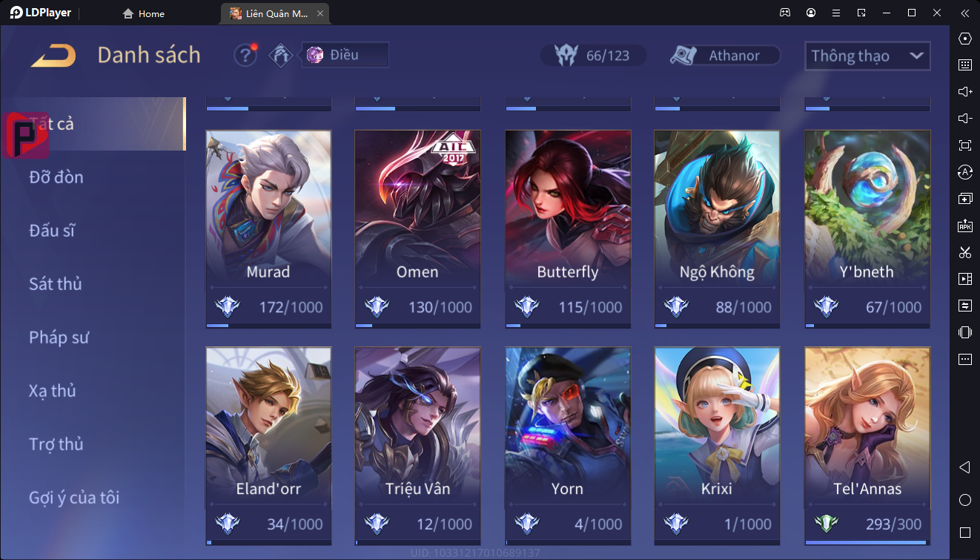Open LDPlayer keyboard mapping icon

[x=964, y=65]
